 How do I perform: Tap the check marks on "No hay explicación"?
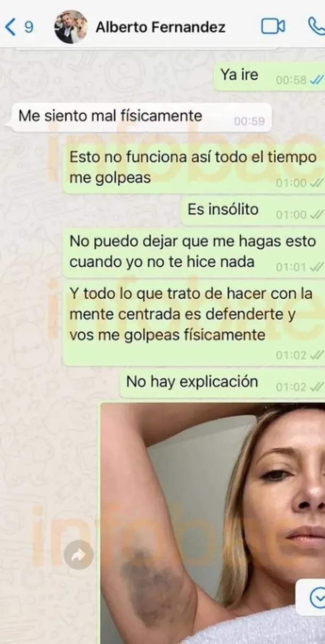316,387
